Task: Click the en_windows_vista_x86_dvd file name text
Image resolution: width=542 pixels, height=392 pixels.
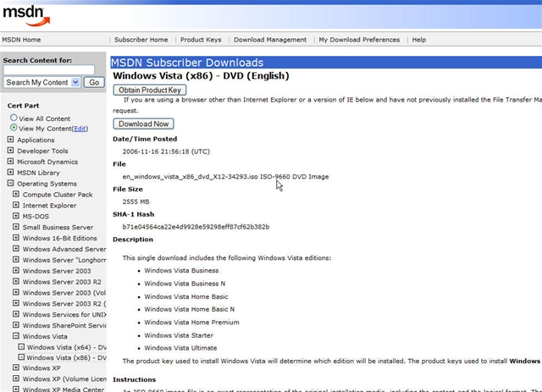Action: tap(190, 177)
